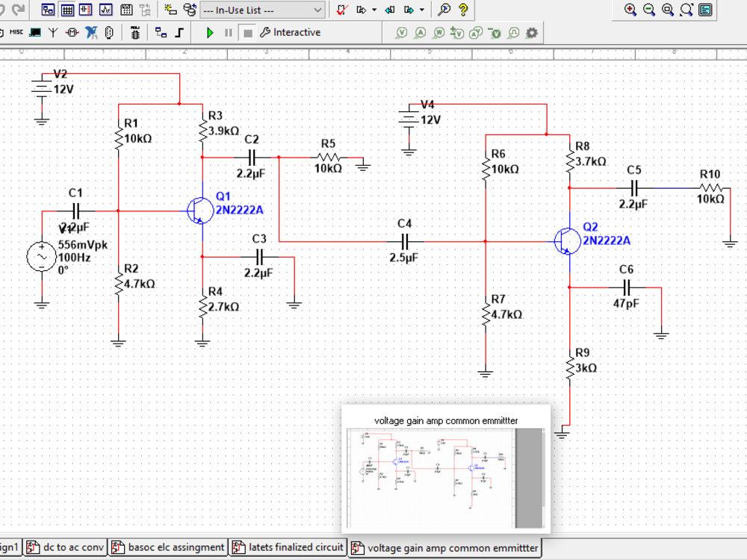The height and width of the screenshot is (560, 747).
Task: Run the simulation with the green play icon
Action: coord(210,32)
